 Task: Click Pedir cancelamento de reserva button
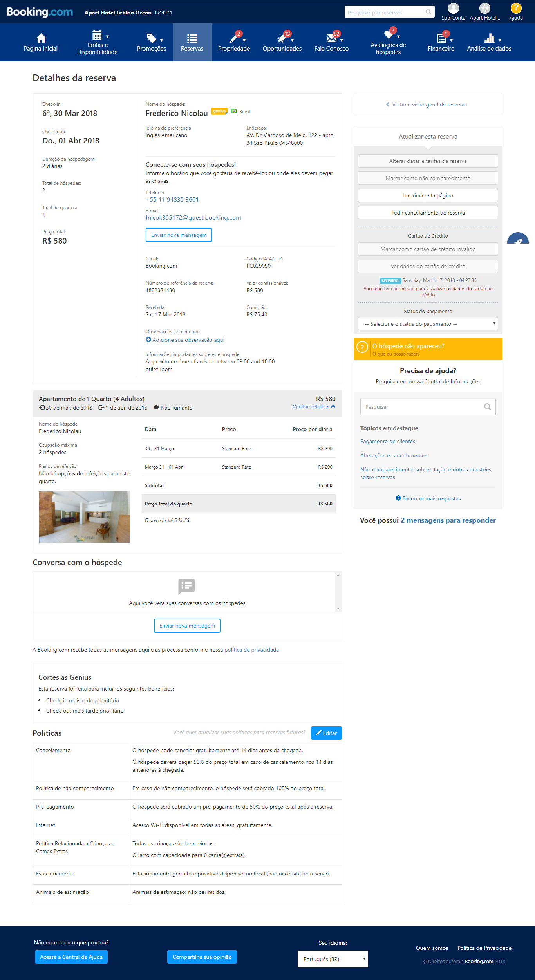tap(428, 213)
